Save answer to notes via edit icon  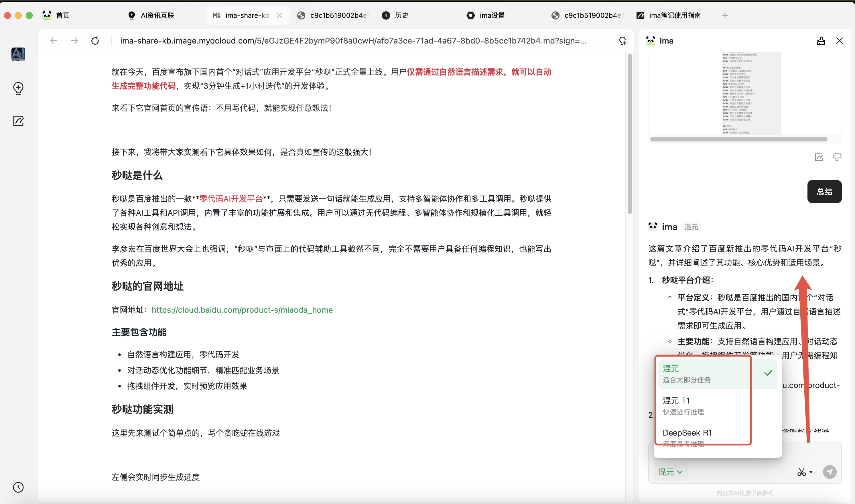click(x=819, y=157)
